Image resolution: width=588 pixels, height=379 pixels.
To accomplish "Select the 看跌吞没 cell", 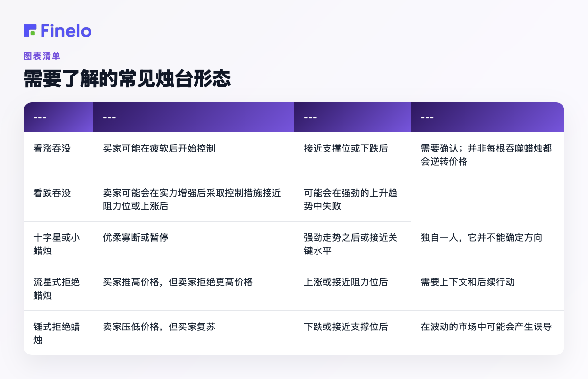I will [58, 199].
